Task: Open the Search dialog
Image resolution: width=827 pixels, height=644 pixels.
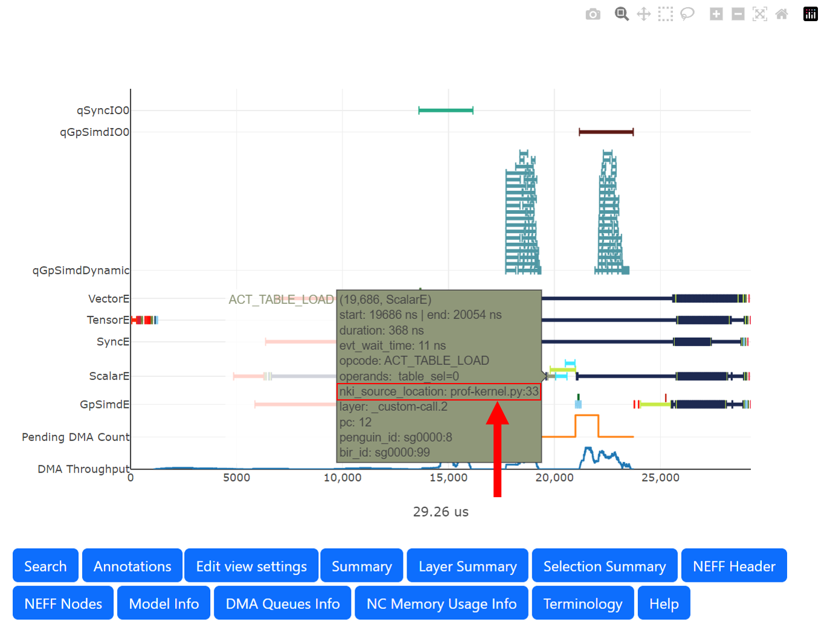Action: coord(45,566)
